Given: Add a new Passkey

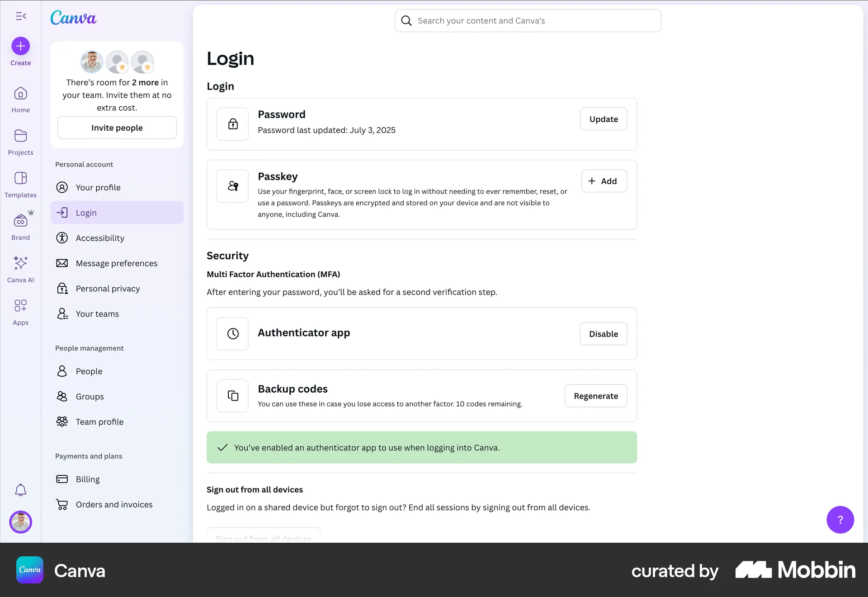Looking at the screenshot, I should click(604, 181).
